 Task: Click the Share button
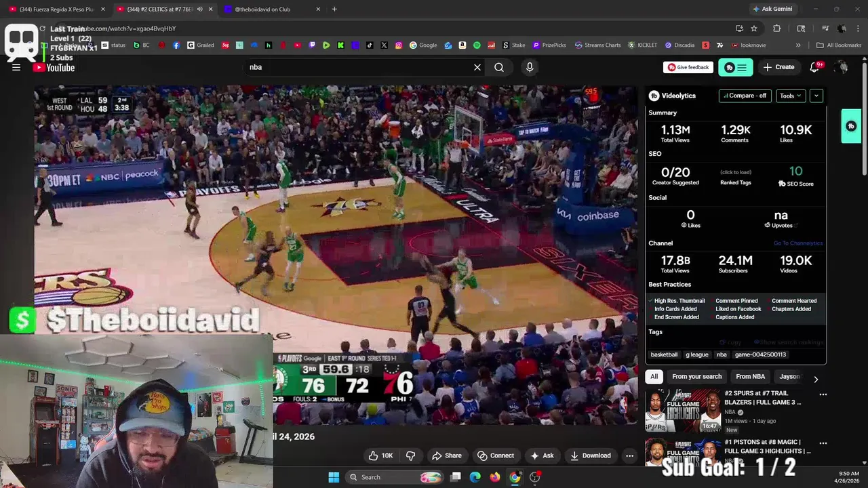[447, 455]
